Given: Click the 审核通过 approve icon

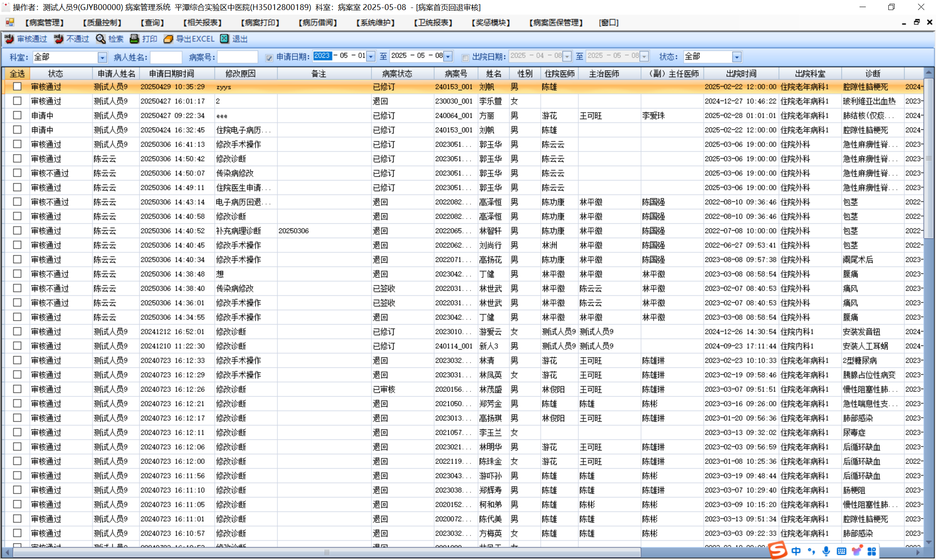Looking at the screenshot, I should point(9,39).
